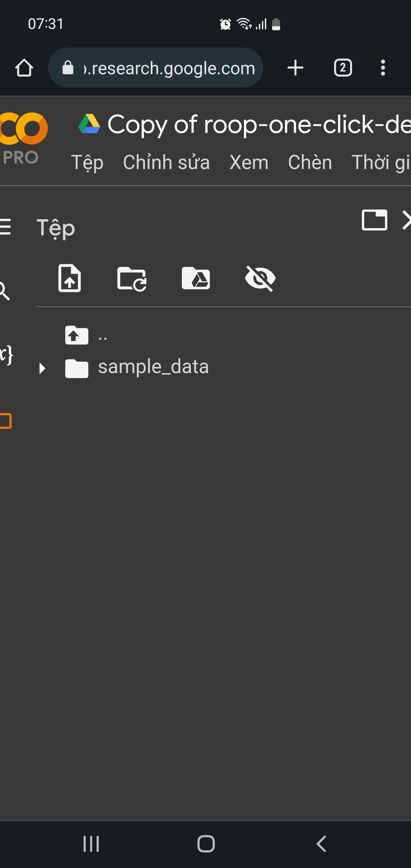Refresh the file browser folder list

click(132, 279)
